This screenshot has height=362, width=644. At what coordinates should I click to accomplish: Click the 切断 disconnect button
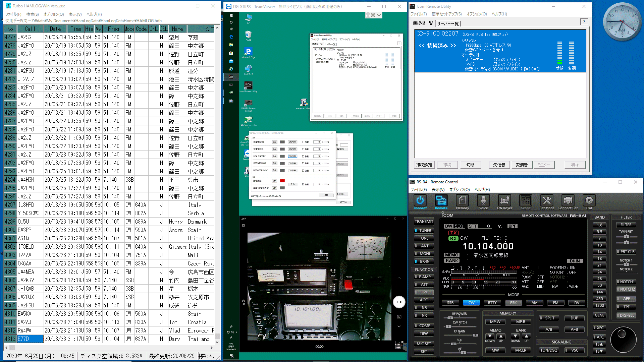coord(470,165)
